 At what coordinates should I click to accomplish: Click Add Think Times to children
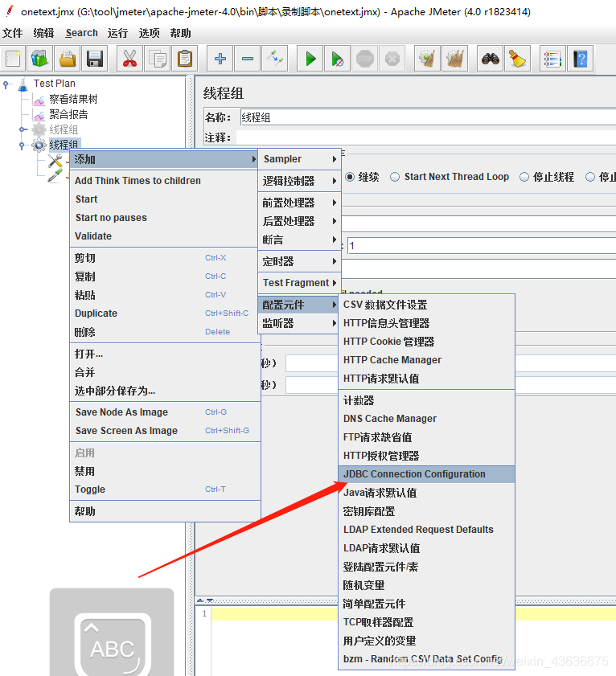164,181
